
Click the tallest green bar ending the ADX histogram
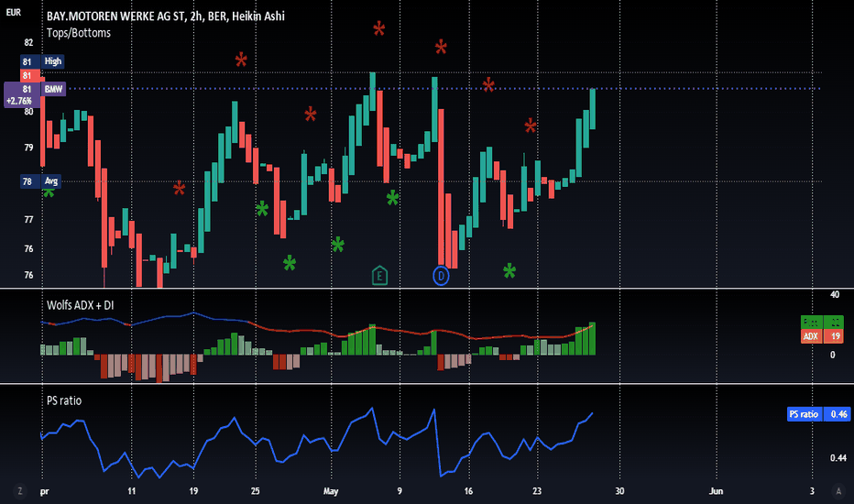click(x=593, y=339)
